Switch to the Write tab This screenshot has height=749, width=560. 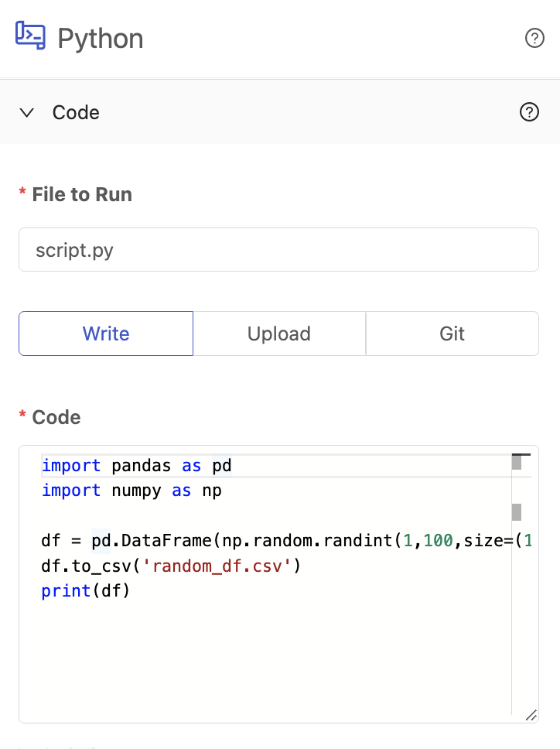point(106,333)
